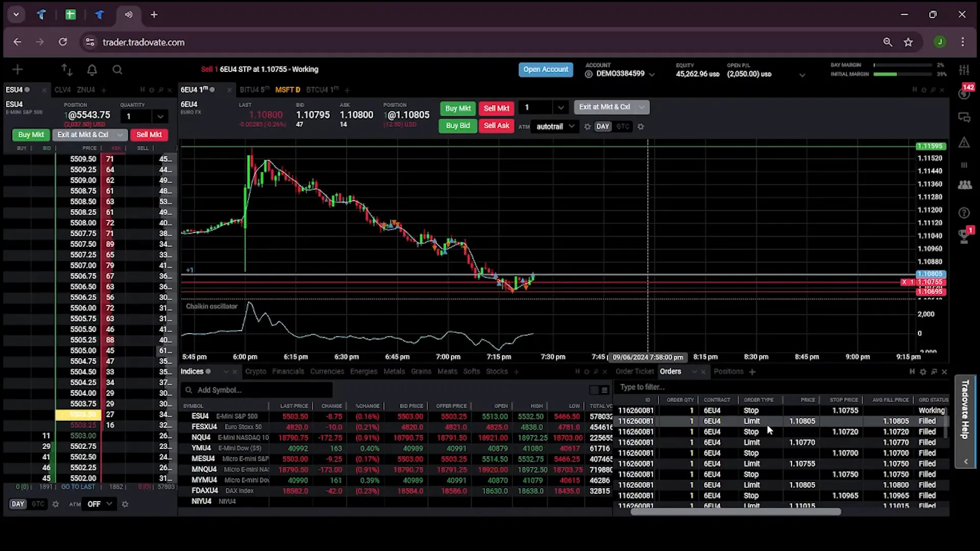Open the Orders tab dropdown chevron

click(x=694, y=372)
